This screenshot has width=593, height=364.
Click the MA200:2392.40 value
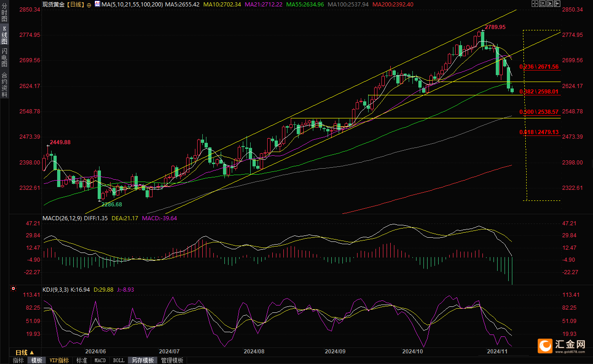393,4
